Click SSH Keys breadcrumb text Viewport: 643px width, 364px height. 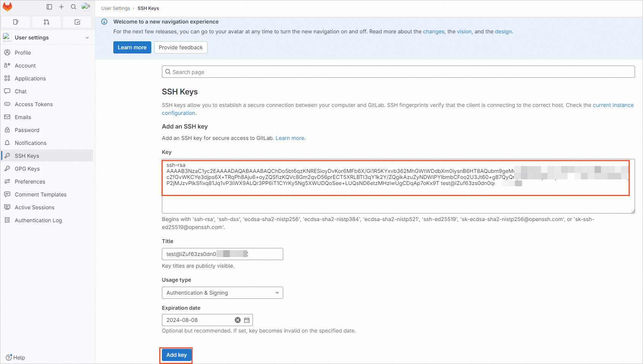tap(148, 8)
